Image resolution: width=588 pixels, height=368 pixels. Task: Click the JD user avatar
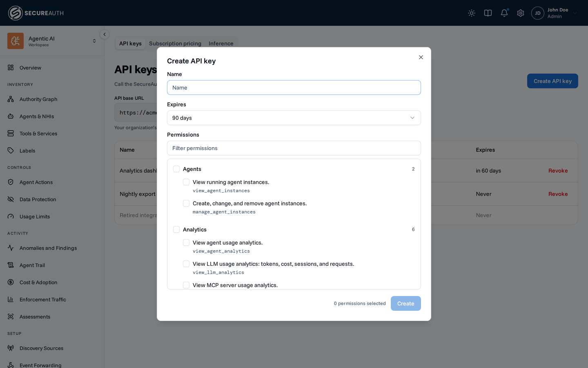(538, 13)
